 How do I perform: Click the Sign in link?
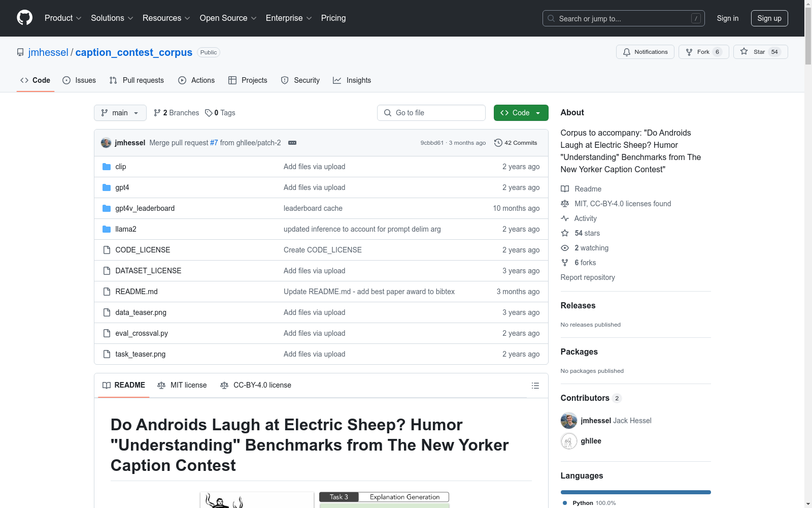(728, 18)
